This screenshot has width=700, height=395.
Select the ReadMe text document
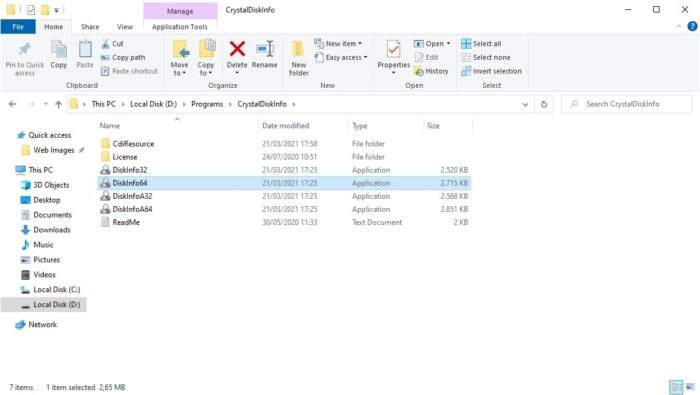[x=284, y=222]
